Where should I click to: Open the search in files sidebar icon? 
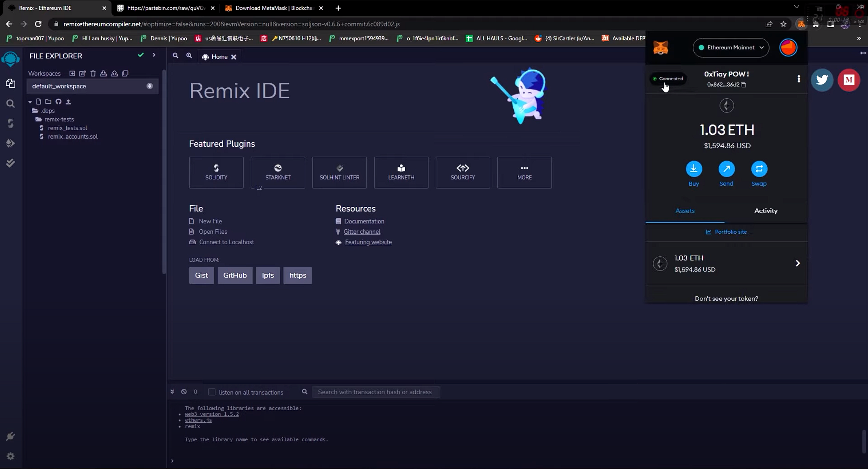[x=11, y=104]
